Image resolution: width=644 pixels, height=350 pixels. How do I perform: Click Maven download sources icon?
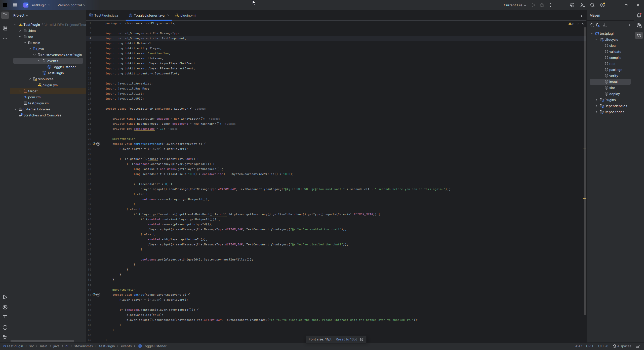pyautogui.click(x=605, y=25)
